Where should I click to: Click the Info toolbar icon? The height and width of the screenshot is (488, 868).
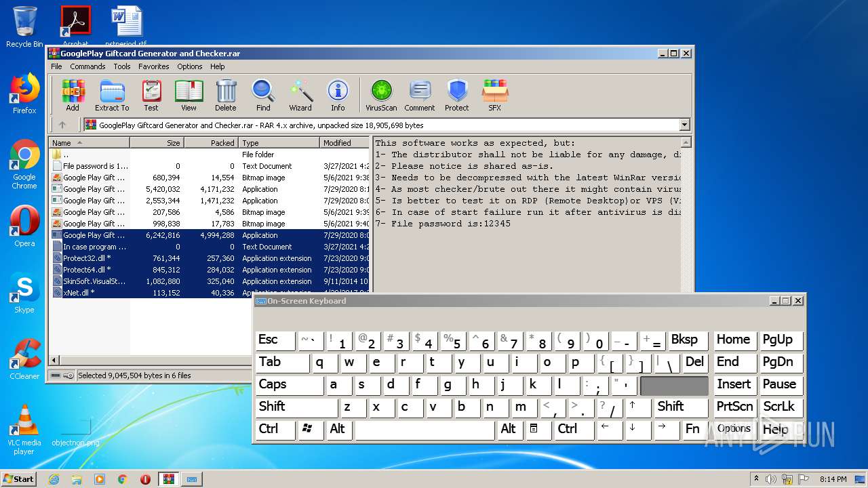pos(338,95)
